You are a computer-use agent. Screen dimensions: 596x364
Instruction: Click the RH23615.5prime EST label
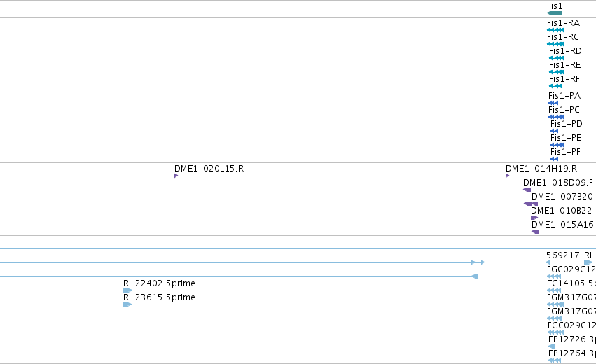coord(159,297)
